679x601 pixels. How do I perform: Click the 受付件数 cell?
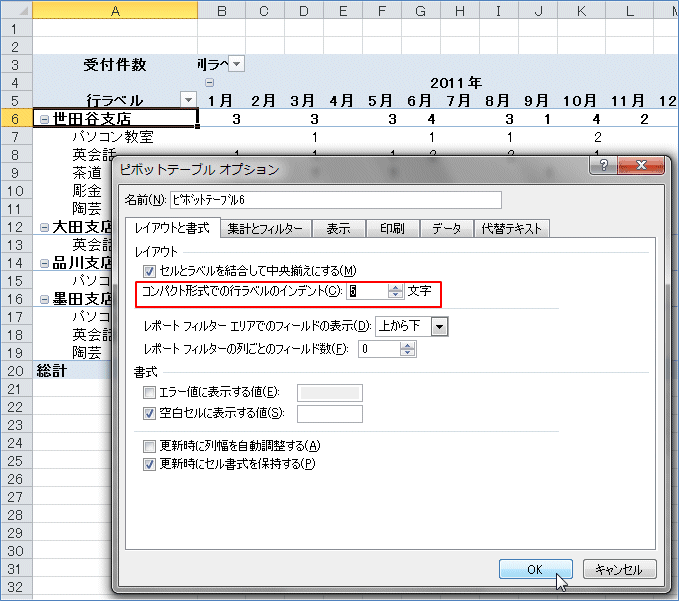click(115, 65)
